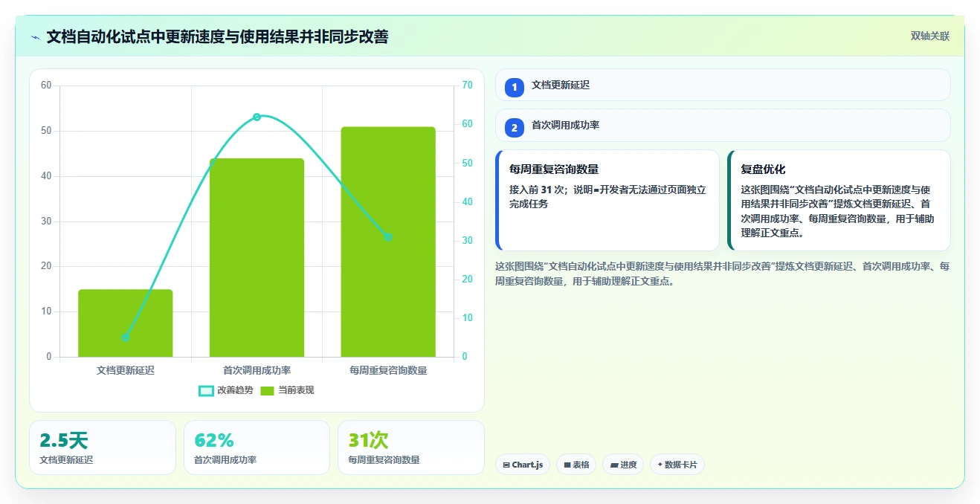Click the Chart.js tag chip
The width and height of the screenshot is (980, 504).
pyautogui.click(x=523, y=465)
